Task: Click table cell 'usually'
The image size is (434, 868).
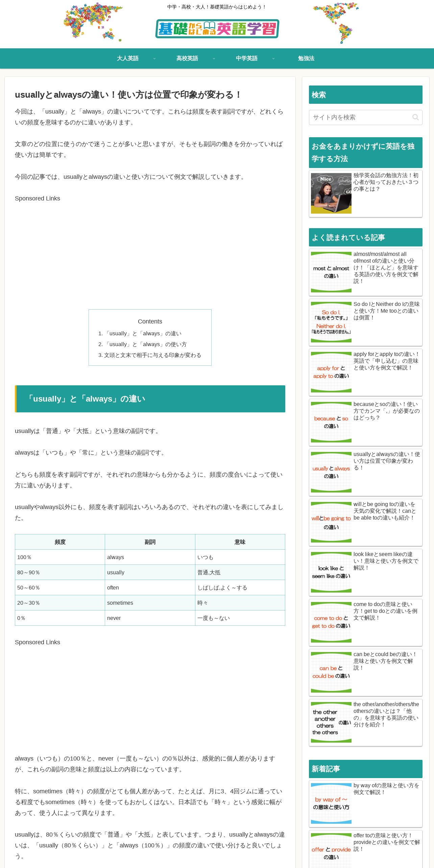Action: point(150,572)
